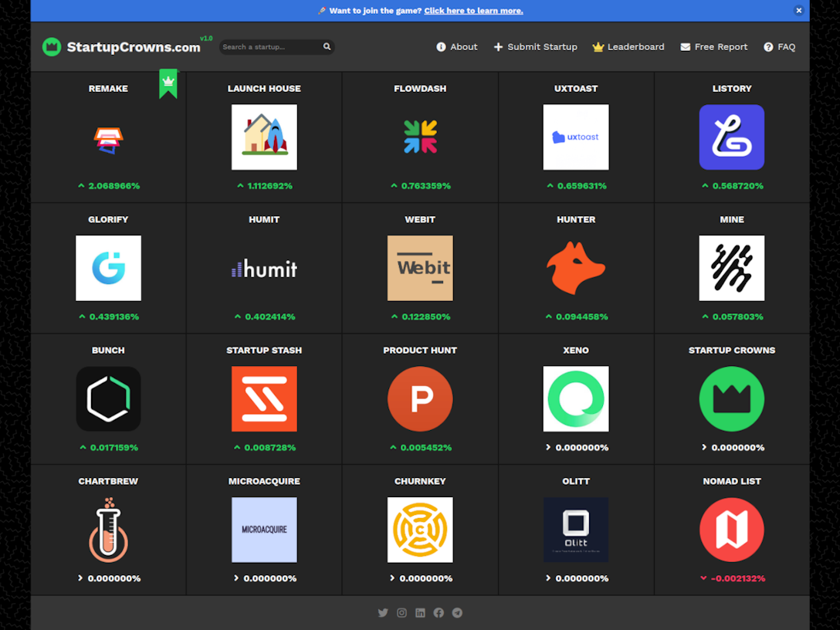Open the About menu item
The width and height of the screenshot is (840, 630).
click(457, 47)
